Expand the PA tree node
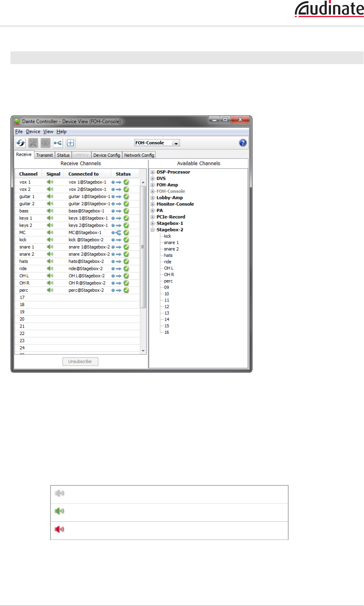 pos(153,211)
